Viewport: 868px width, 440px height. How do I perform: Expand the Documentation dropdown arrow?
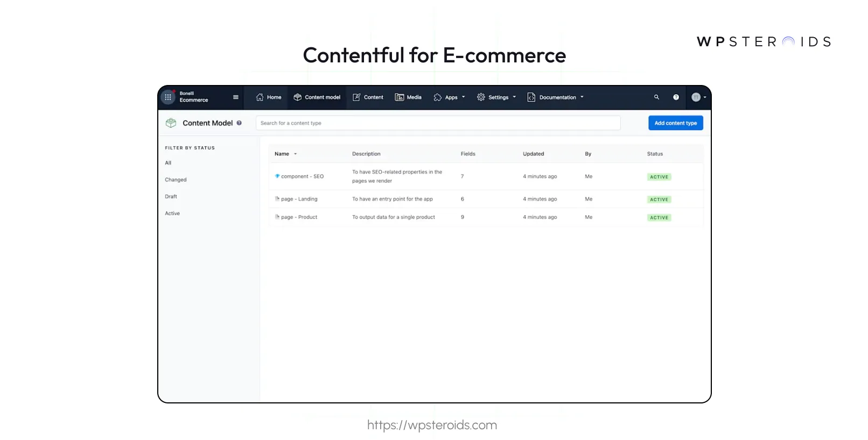[582, 97]
